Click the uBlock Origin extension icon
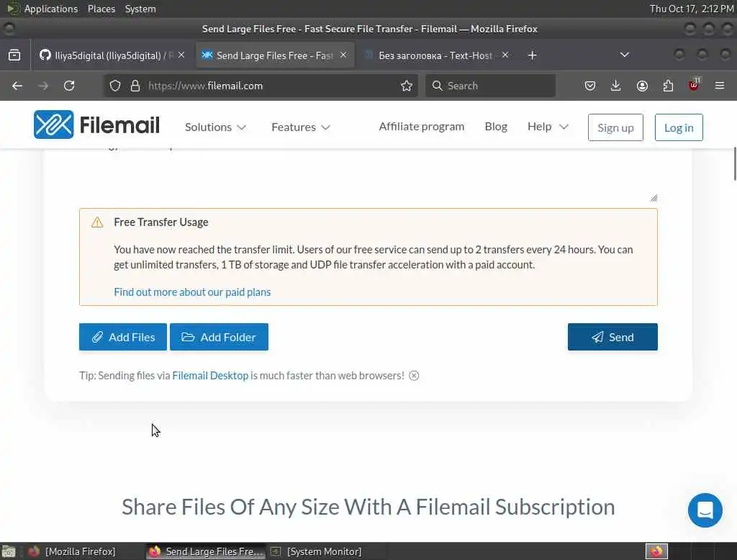Image resolution: width=737 pixels, height=560 pixels. coord(694,85)
